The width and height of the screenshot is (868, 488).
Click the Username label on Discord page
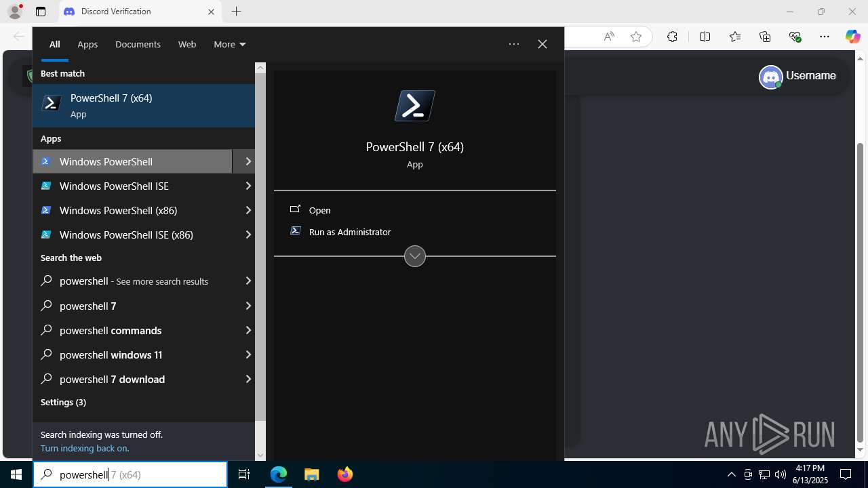(x=811, y=76)
